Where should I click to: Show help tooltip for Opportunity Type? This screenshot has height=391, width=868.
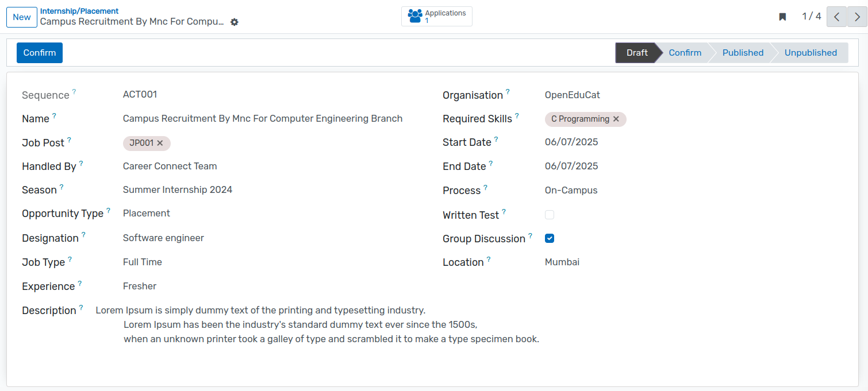pyautogui.click(x=108, y=211)
